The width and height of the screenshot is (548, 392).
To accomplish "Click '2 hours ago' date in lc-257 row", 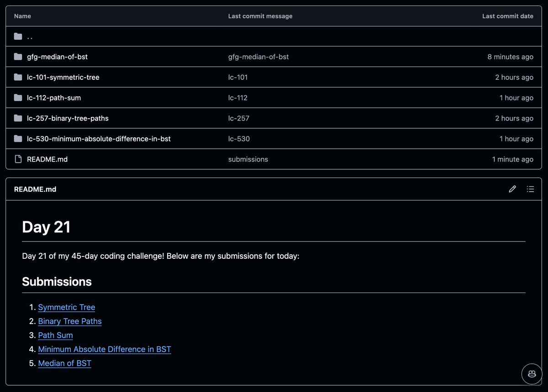I will (x=514, y=119).
